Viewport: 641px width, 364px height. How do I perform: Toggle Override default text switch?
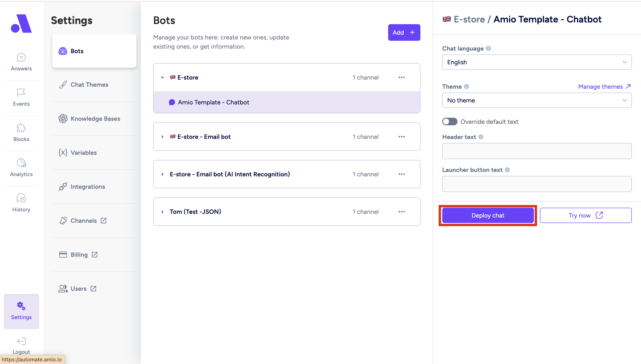(x=450, y=122)
